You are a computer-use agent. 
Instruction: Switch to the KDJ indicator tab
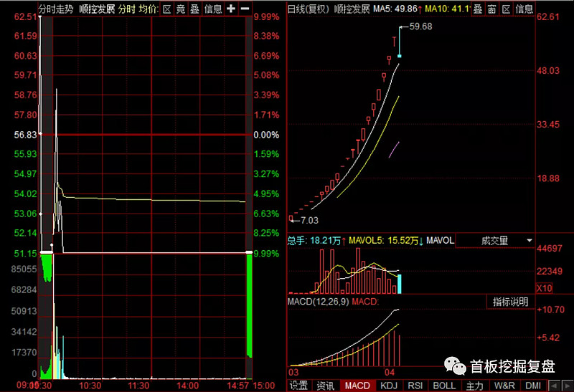[x=389, y=386]
